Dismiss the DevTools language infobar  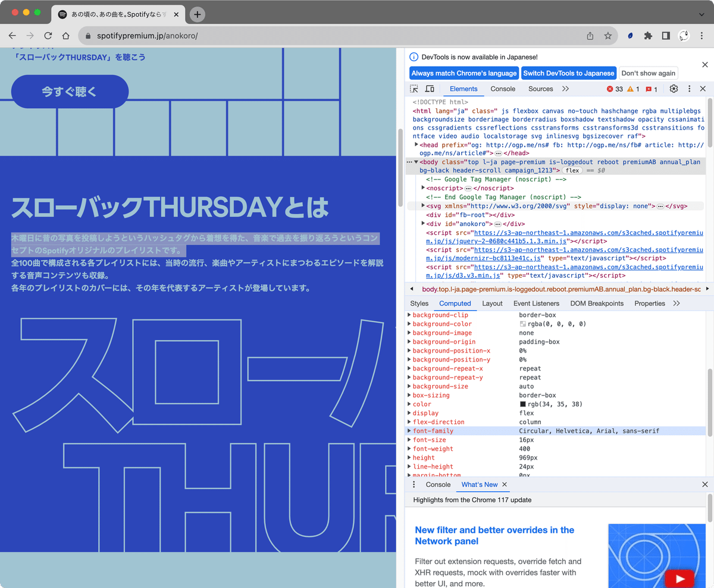tap(705, 64)
